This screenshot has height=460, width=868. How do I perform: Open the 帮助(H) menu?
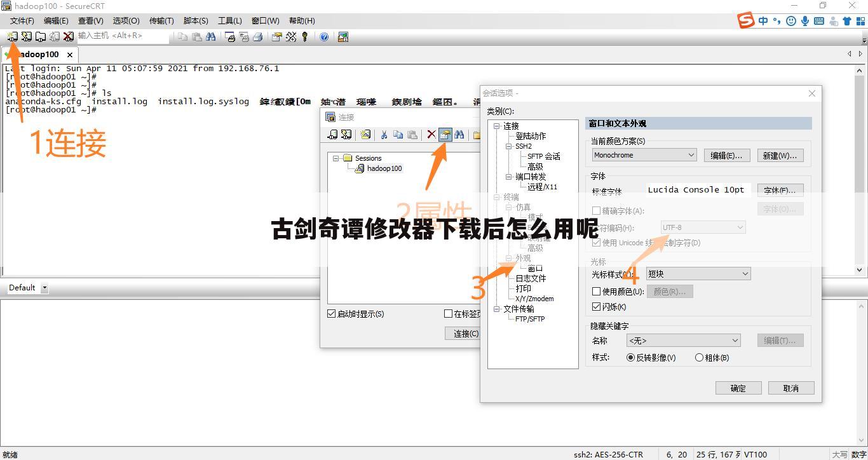(302, 21)
